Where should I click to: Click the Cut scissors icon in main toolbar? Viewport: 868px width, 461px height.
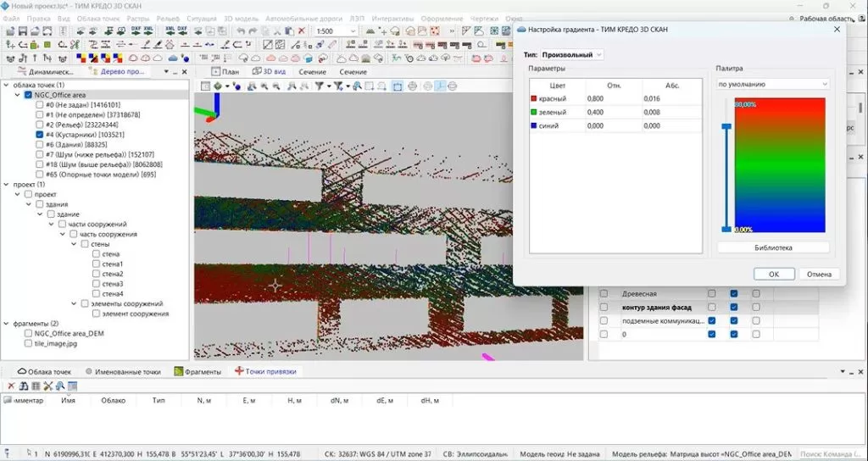[277, 31]
